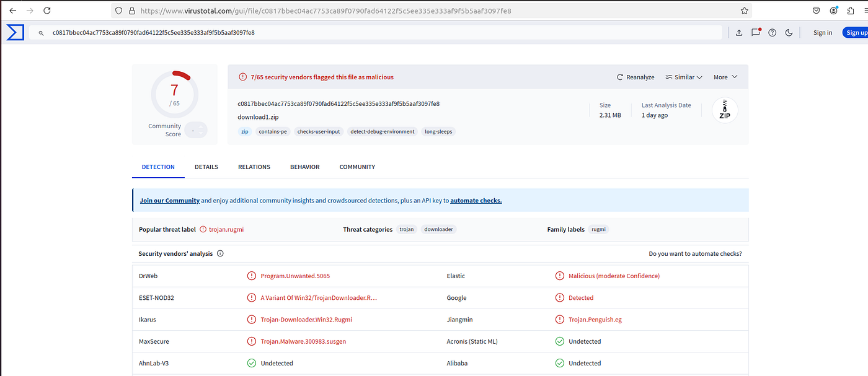Click the 2.31 MB size value
868x376 pixels.
(x=610, y=115)
